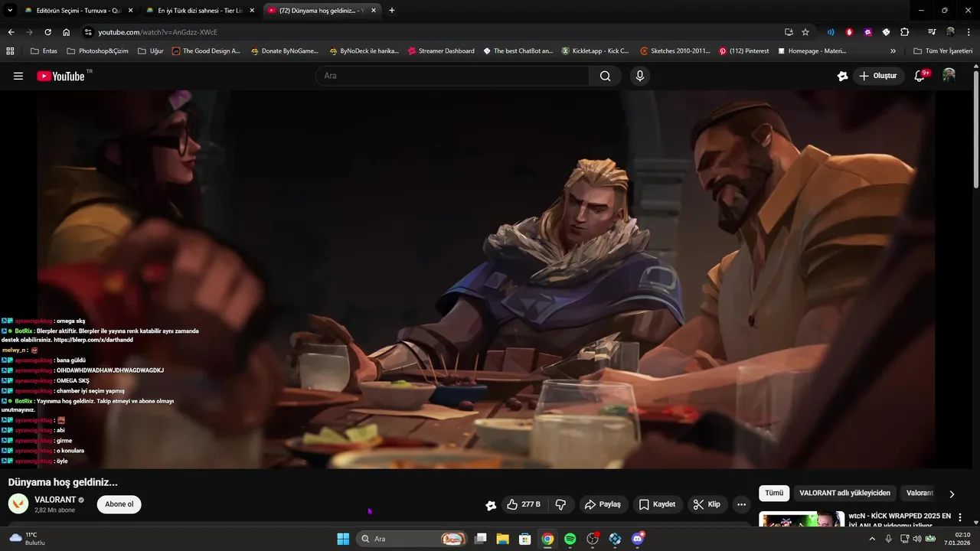The image size is (980, 551).
Task: Like the video with thumbs up
Action: 524,504
